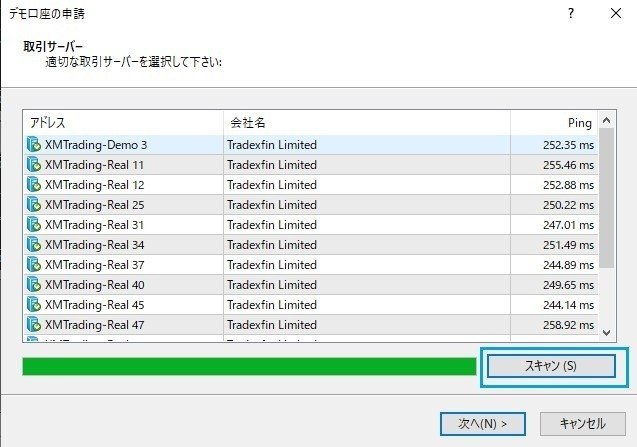Click Tradexfin Limited in XMTrading-Real 11 row

point(272,165)
